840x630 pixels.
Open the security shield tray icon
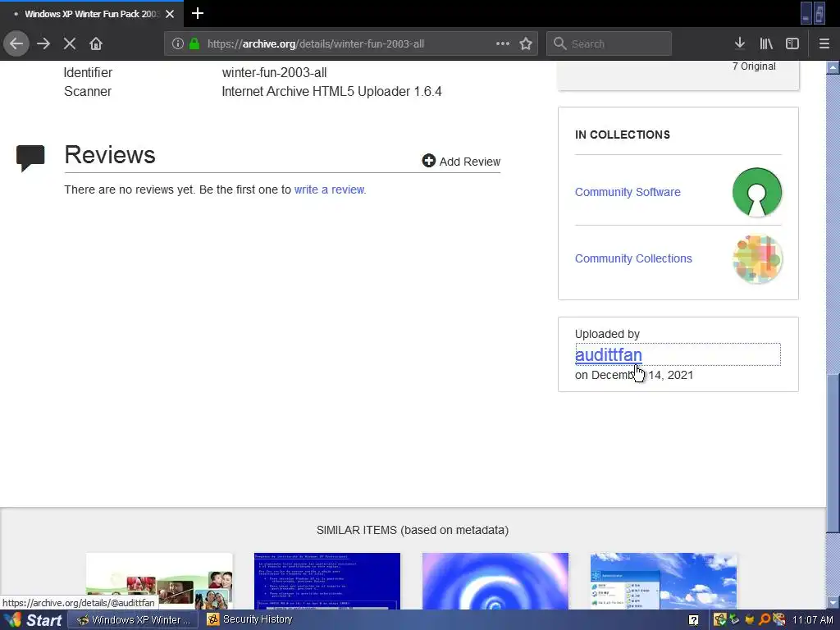coord(720,620)
